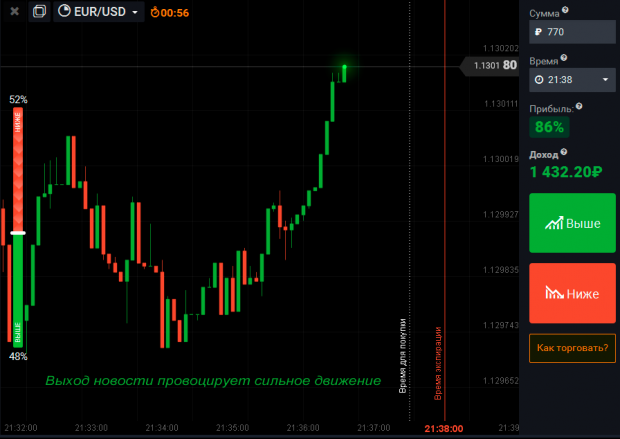This screenshot has height=439, width=620.
Task: Click the pie icon beside EUR/USD
Action: click(x=65, y=12)
